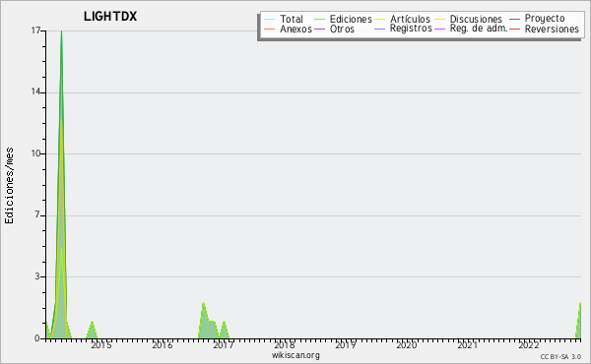Click the Total light-blue legend line
The image size is (591, 364).
pyautogui.click(x=270, y=20)
